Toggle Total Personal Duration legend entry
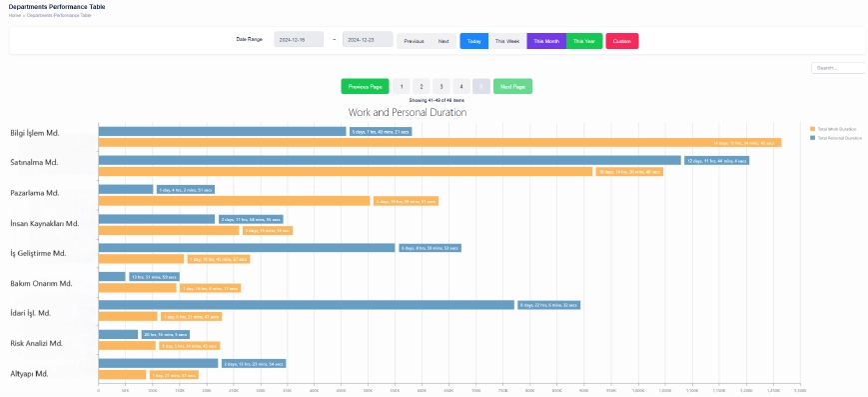Viewport: 868px width, 397px height. (836, 138)
